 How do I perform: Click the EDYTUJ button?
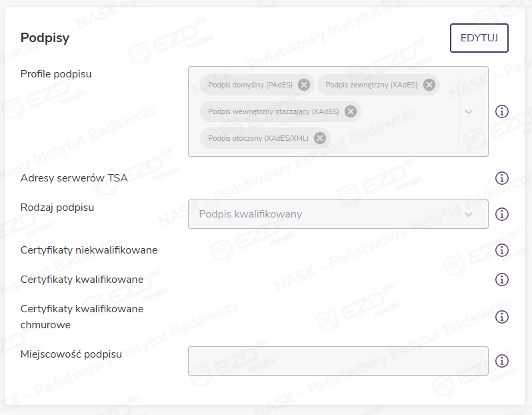click(x=479, y=38)
